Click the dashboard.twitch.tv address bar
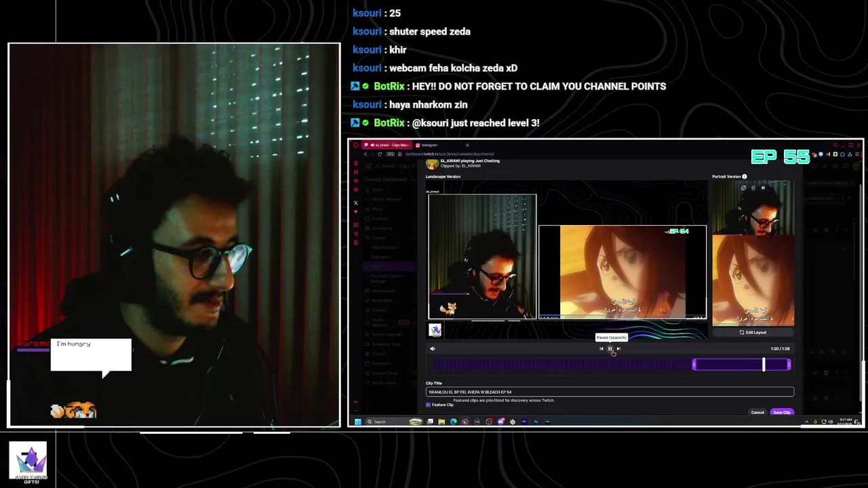 click(x=450, y=154)
